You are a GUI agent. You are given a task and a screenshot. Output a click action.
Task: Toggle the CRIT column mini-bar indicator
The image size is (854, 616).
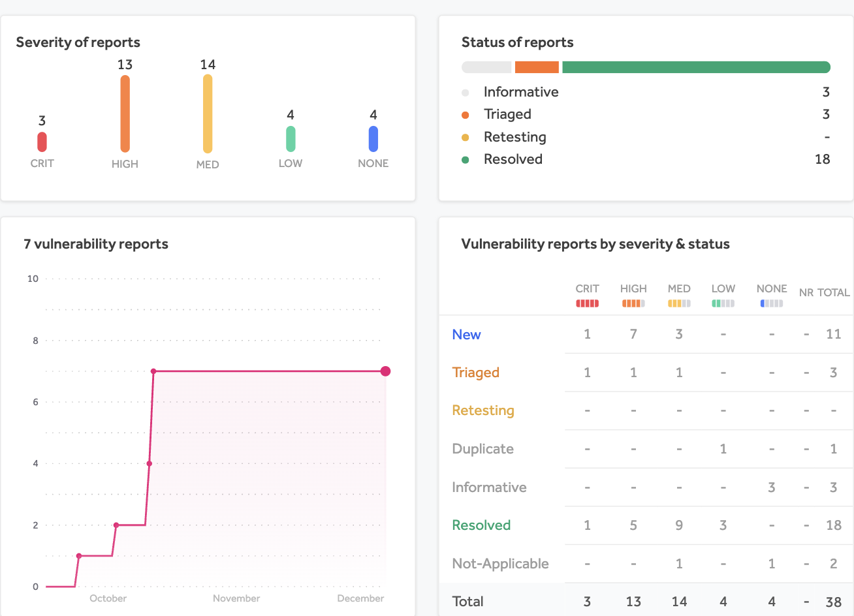tap(587, 303)
